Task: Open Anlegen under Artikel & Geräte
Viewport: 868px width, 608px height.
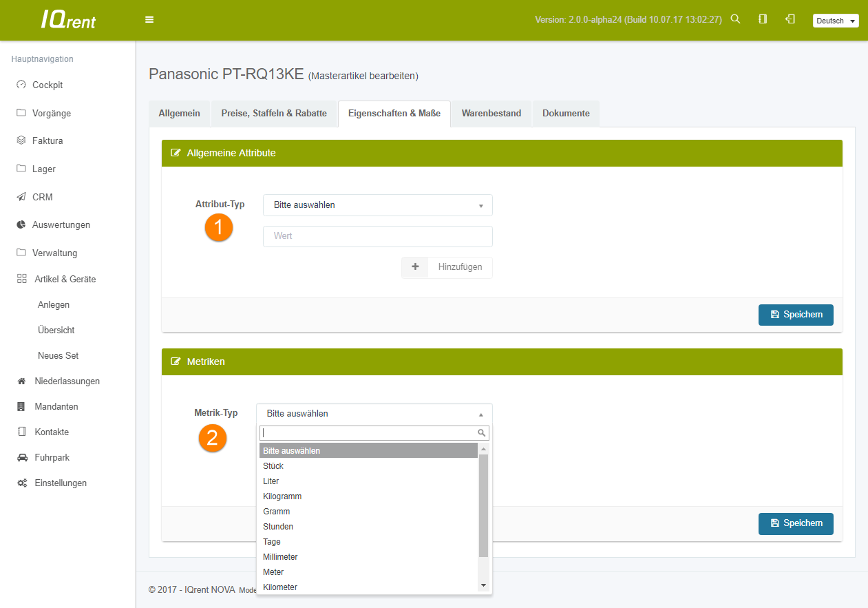Action: pyautogui.click(x=54, y=304)
